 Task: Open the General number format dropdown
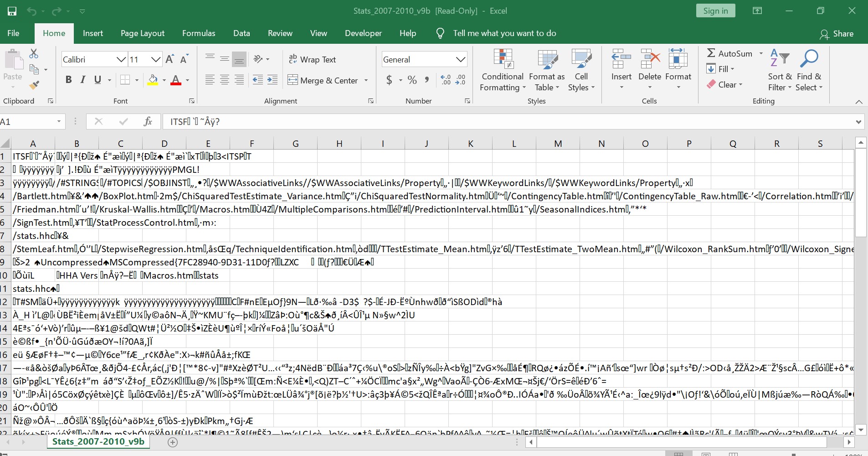pyautogui.click(x=461, y=59)
